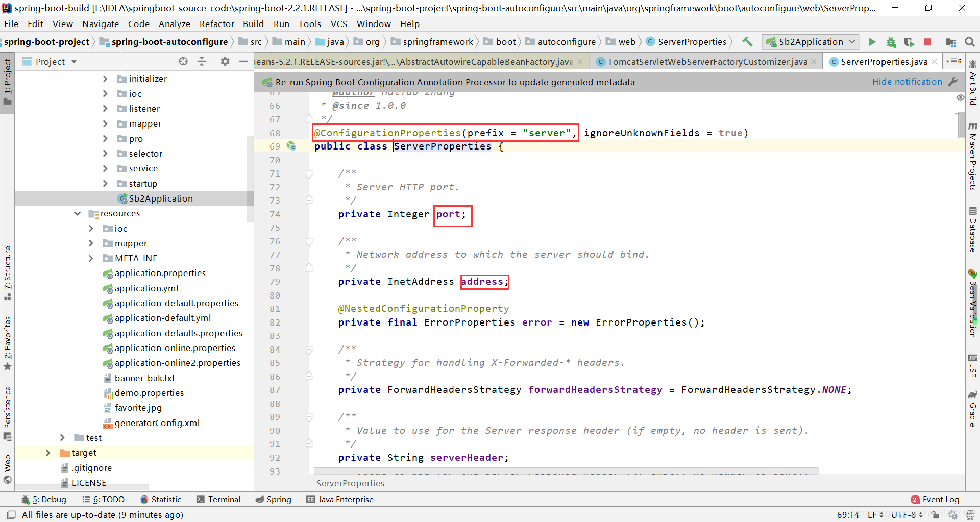
Task: Open the Favorites tool window
Action: tap(8, 343)
